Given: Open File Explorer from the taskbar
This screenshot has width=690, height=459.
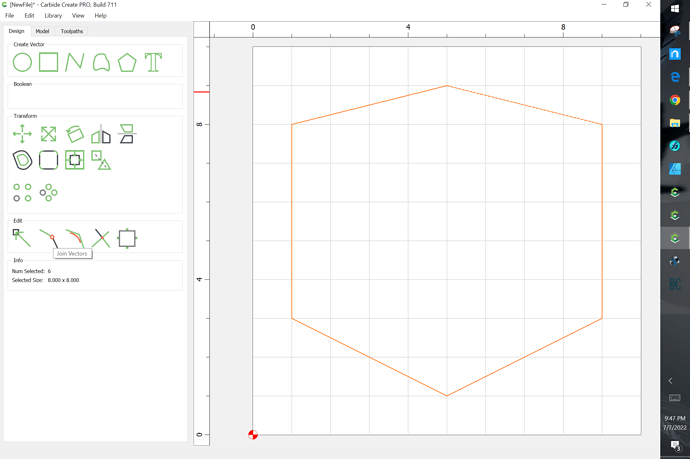Looking at the screenshot, I should click(x=675, y=123).
